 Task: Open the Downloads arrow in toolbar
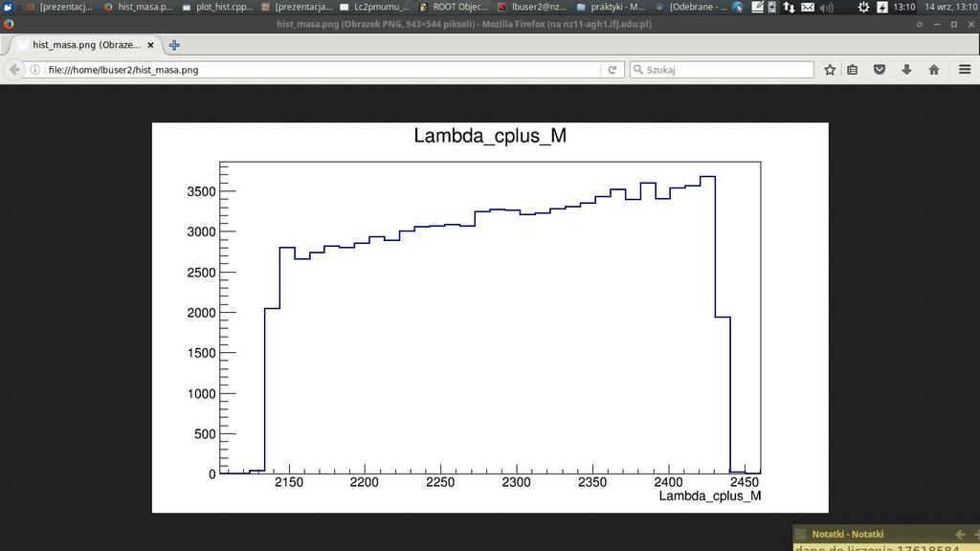[x=906, y=70]
